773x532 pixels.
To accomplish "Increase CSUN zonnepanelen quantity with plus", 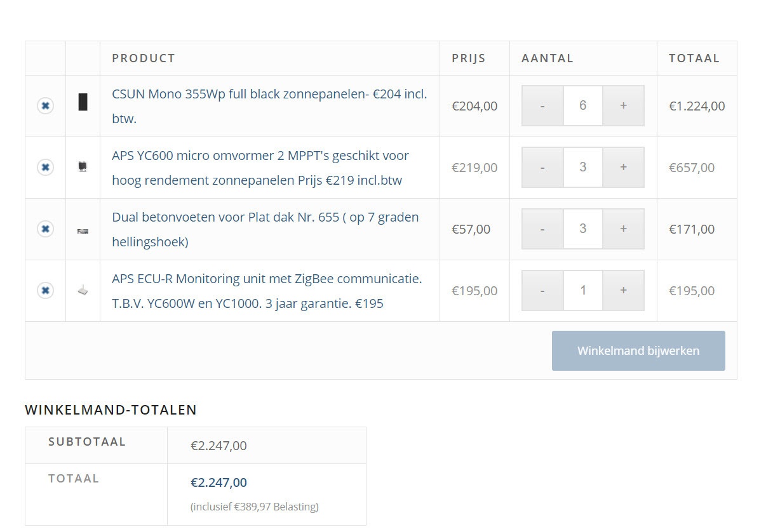I will 623,105.
